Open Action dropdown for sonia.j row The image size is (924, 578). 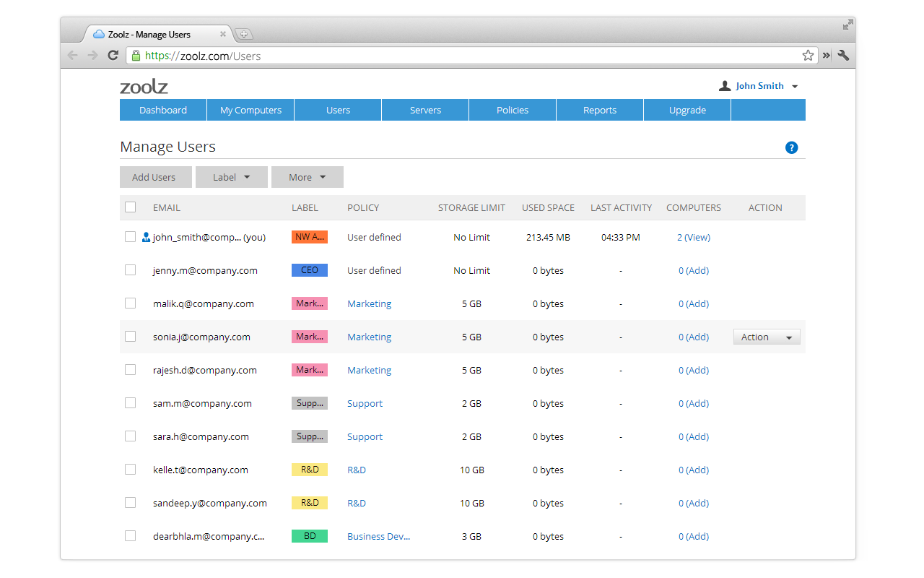(x=767, y=337)
